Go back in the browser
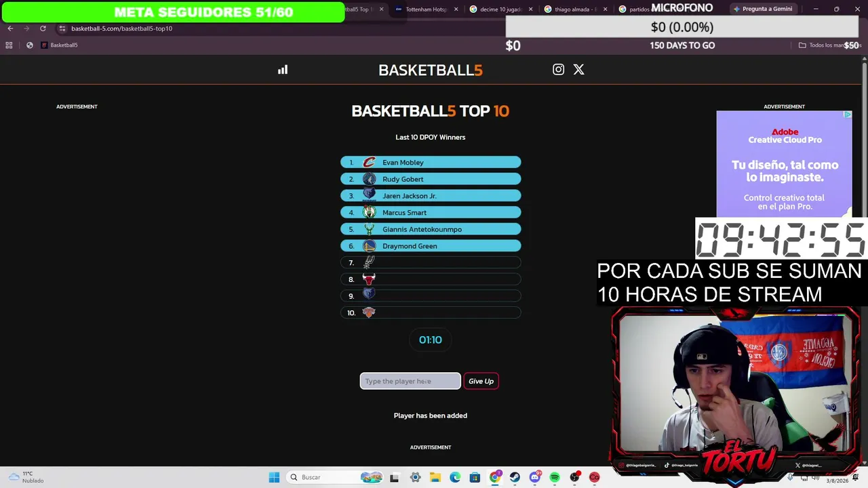 10,28
